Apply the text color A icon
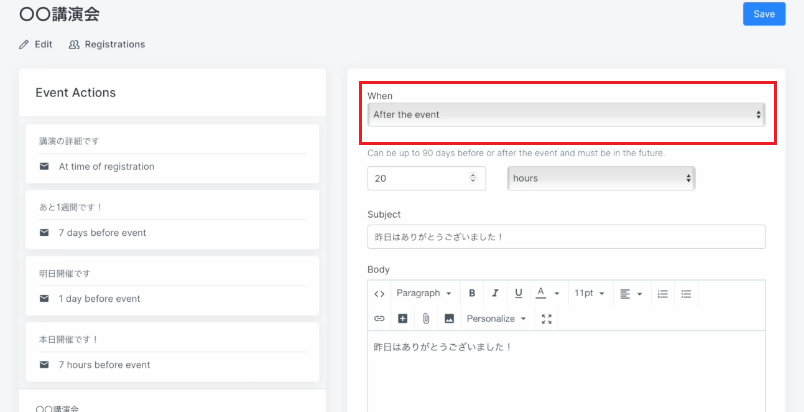This screenshot has height=412, width=804. [x=540, y=294]
